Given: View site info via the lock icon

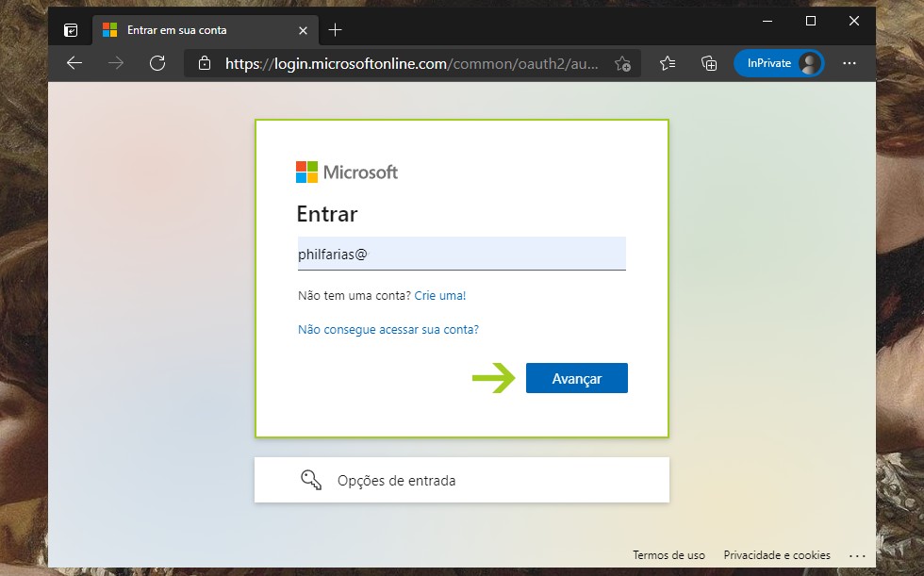Looking at the screenshot, I should tap(205, 63).
